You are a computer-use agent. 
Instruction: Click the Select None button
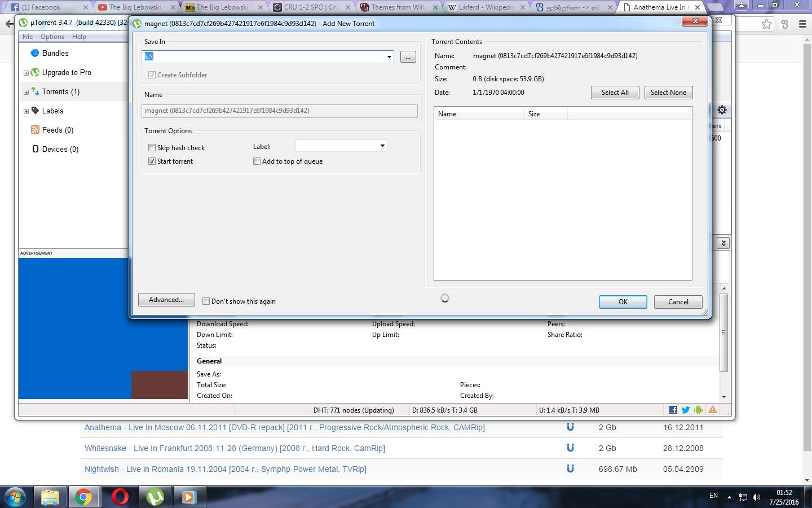pyautogui.click(x=668, y=93)
